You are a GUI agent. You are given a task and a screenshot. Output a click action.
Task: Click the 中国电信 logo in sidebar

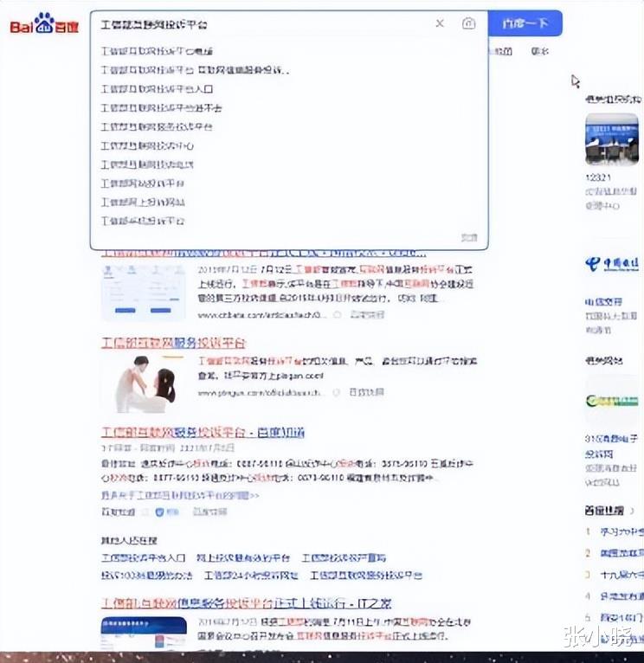point(612,264)
